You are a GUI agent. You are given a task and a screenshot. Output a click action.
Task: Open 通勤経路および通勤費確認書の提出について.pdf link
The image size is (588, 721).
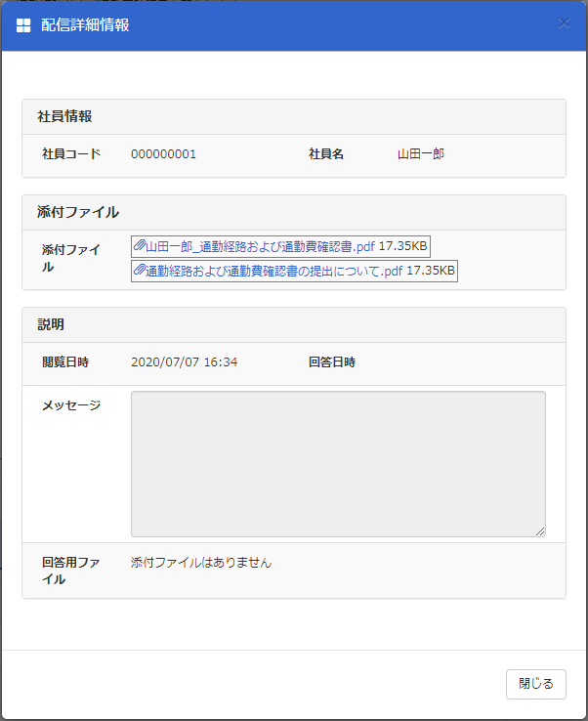coord(274,271)
